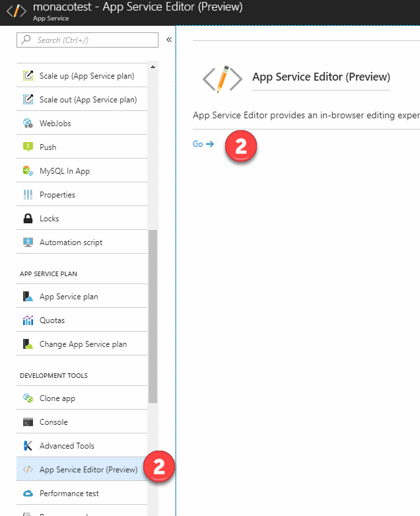Click the APP SERVICE PLAN section header

(49, 274)
